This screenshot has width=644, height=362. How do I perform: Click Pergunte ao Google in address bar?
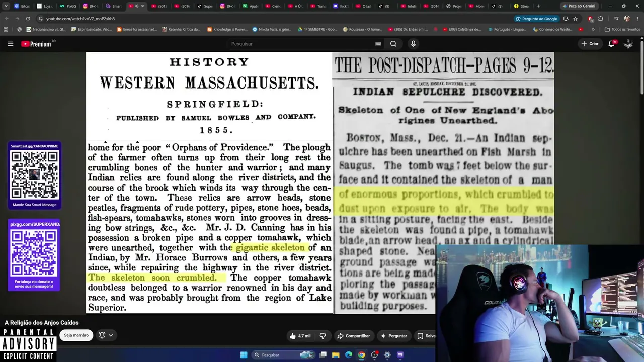tap(536, 19)
